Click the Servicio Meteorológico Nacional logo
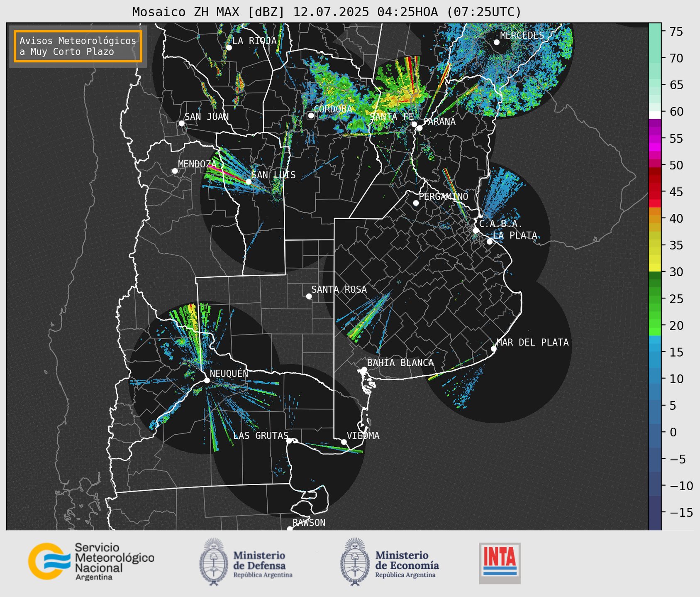This screenshot has height=597, width=700. [49, 561]
